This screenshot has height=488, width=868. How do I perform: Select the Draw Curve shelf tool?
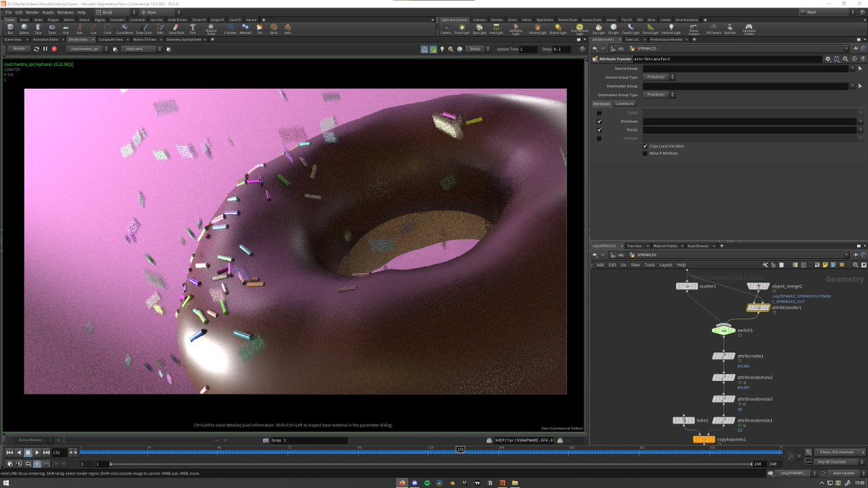[144, 29]
